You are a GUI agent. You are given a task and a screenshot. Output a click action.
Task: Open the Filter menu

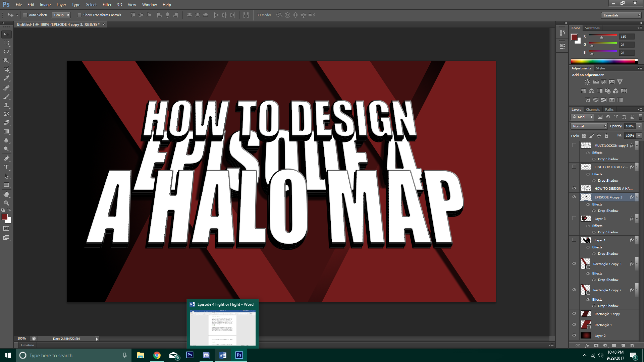coord(107,5)
